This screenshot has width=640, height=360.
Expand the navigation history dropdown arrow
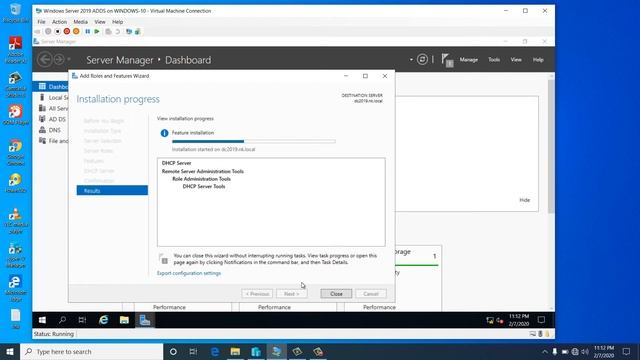point(69,60)
